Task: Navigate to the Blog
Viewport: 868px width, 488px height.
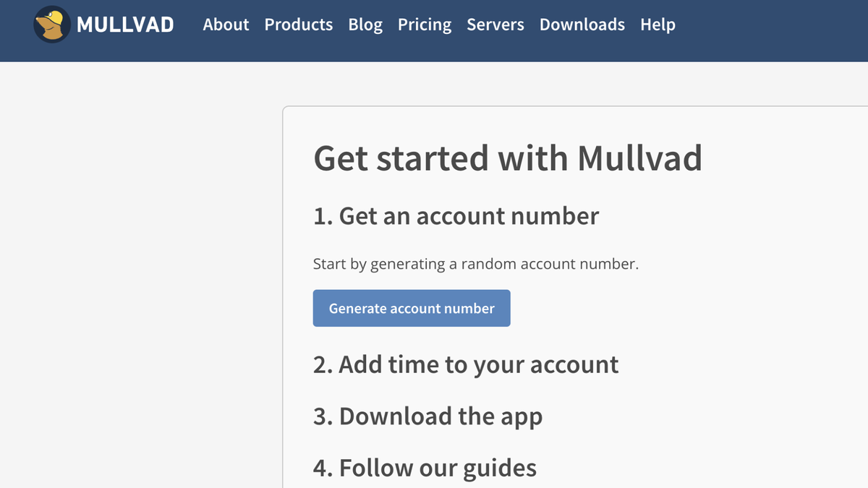Action: tap(365, 25)
